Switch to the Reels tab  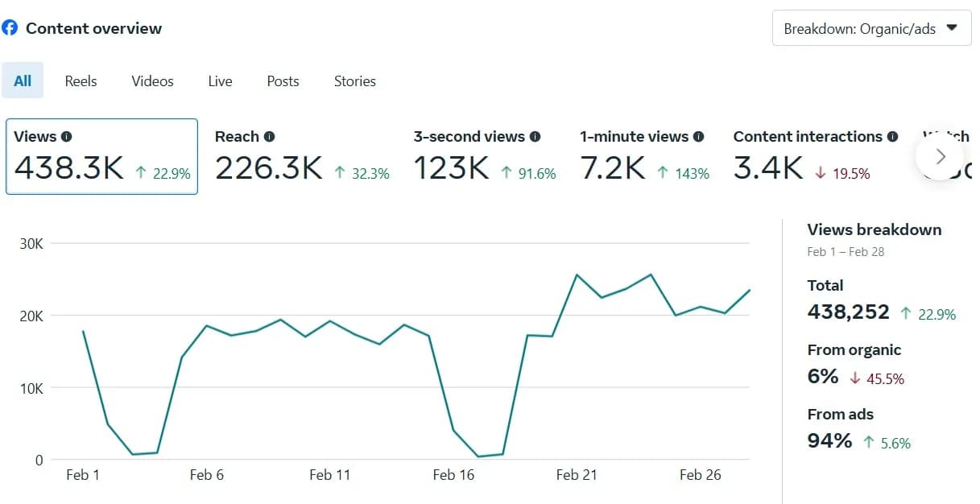pos(80,81)
